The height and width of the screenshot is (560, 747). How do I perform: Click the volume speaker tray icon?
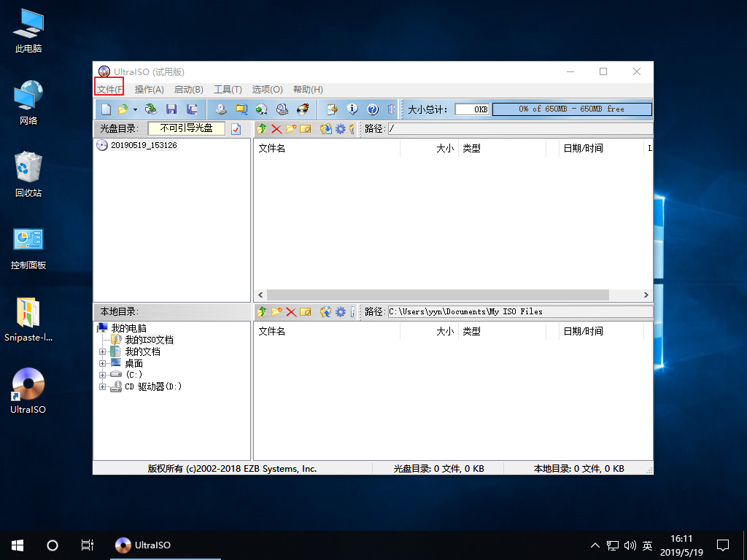(630, 545)
